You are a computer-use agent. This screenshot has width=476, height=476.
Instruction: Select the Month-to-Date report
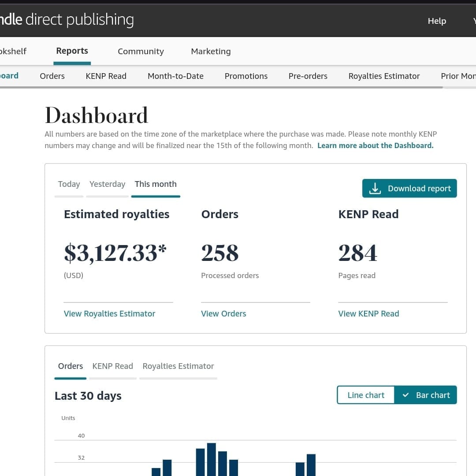click(x=175, y=76)
